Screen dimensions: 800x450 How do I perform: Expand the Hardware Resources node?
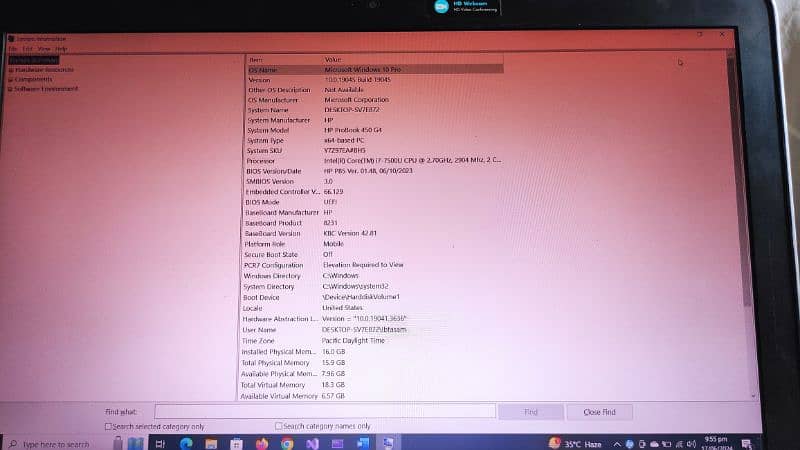click(x=11, y=70)
